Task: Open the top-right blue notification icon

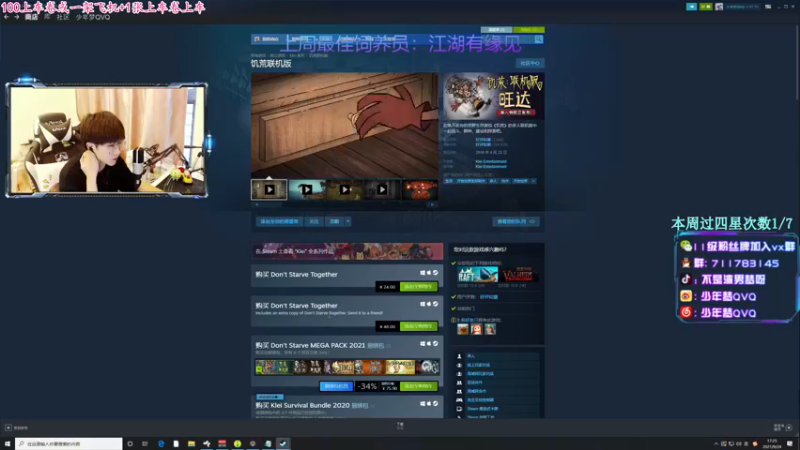Action: tap(691, 7)
